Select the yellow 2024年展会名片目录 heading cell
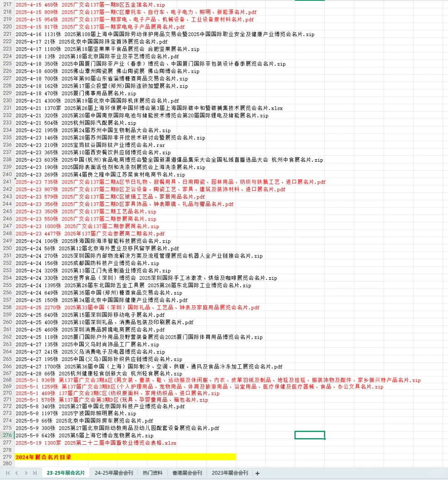The width and height of the screenshot is (448, 480). click(125, 457)
